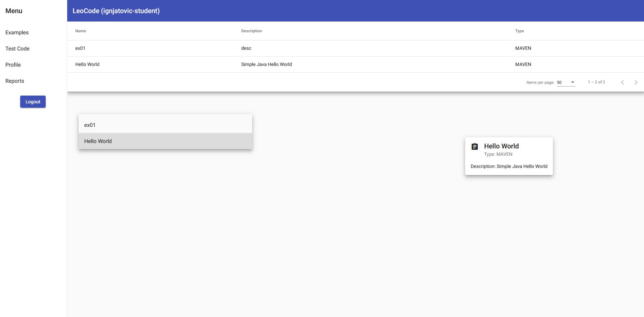Screen dimensions: 644x317
Task: Click 'Simple Java Hello World' table cell
Action: pos(267,64)
